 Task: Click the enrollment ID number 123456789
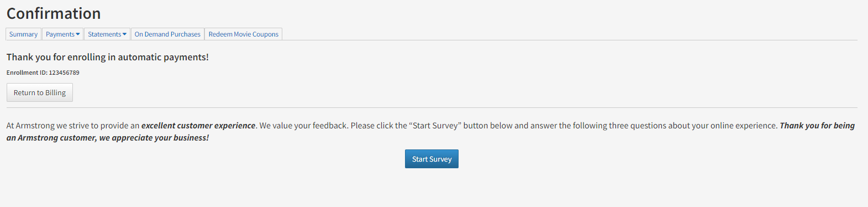pyautogui.click(x=64, y=73)
